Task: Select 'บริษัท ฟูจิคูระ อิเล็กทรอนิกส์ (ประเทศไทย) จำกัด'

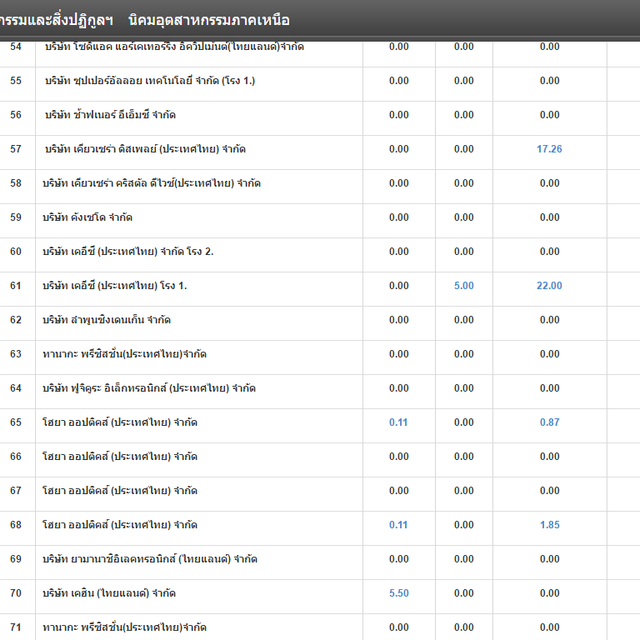Action: [x=149, y=388]
